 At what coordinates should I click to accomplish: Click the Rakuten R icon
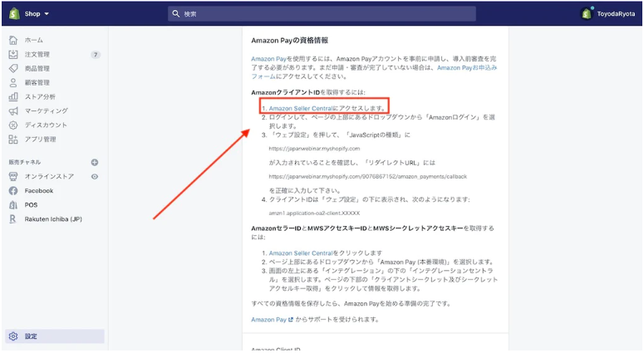[x=12, y=218]
